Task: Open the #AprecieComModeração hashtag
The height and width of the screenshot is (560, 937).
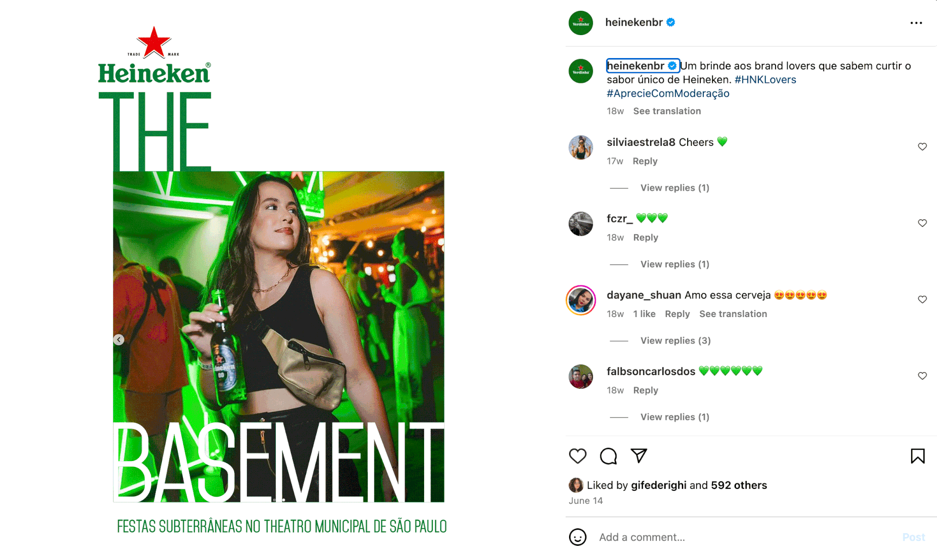Action: tap(668, 93)
